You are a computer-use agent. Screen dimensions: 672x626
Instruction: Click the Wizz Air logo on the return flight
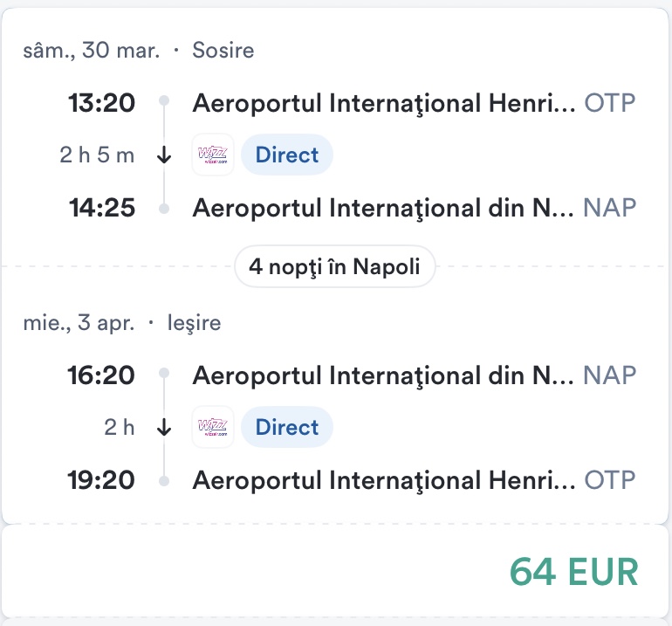[x=213, y=428]
